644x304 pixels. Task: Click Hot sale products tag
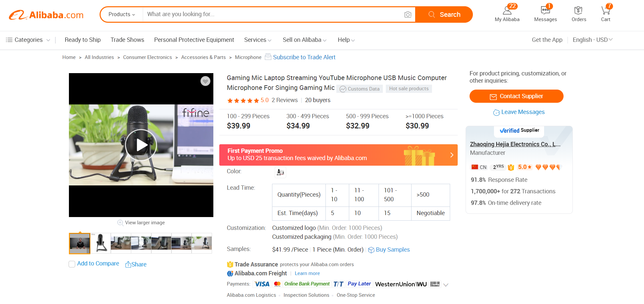click(409, 89)
